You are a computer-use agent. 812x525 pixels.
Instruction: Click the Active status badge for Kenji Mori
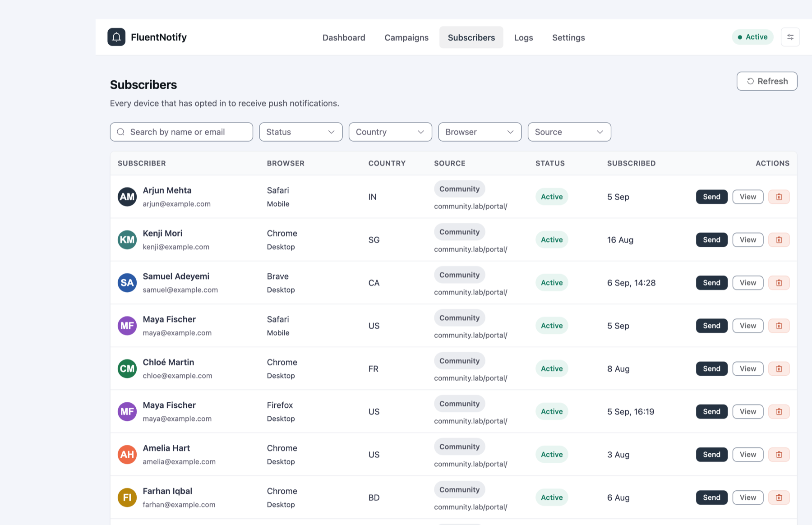coord(552,239)
